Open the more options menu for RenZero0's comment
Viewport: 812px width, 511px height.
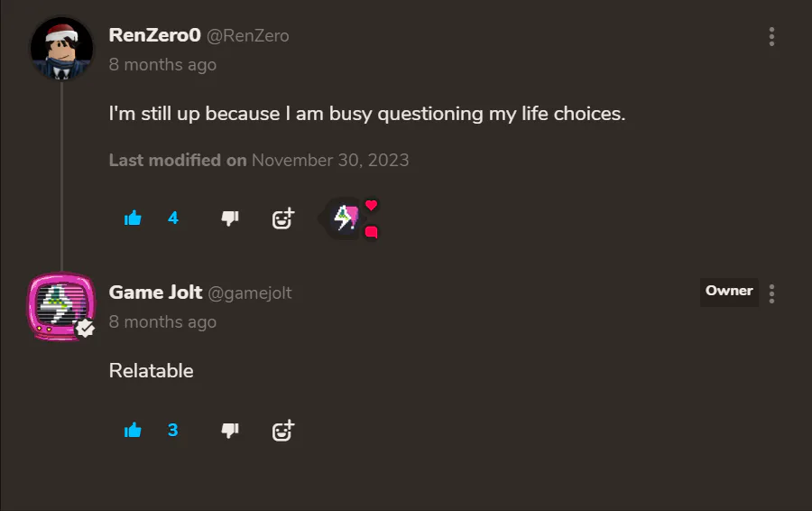coord(771,36)
